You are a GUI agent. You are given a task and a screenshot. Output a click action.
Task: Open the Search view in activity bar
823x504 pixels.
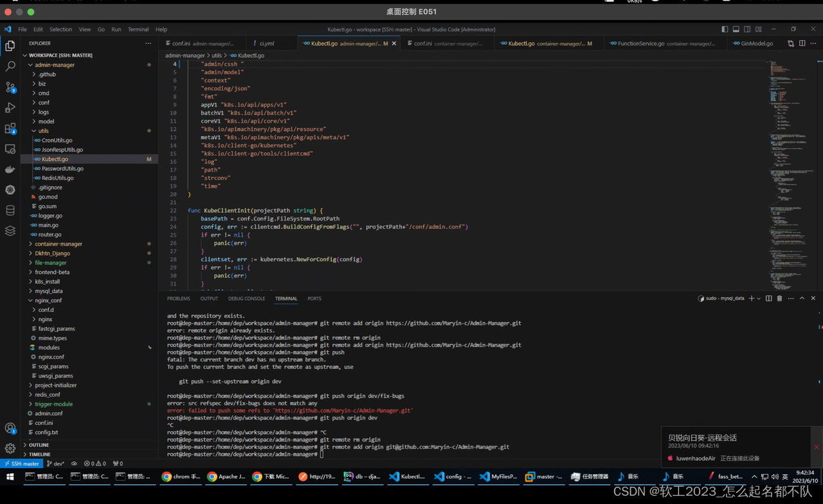(x=10, y=66)
